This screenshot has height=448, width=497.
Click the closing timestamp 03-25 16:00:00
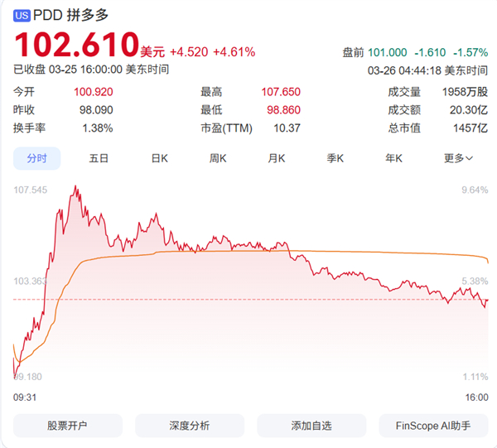85,70
